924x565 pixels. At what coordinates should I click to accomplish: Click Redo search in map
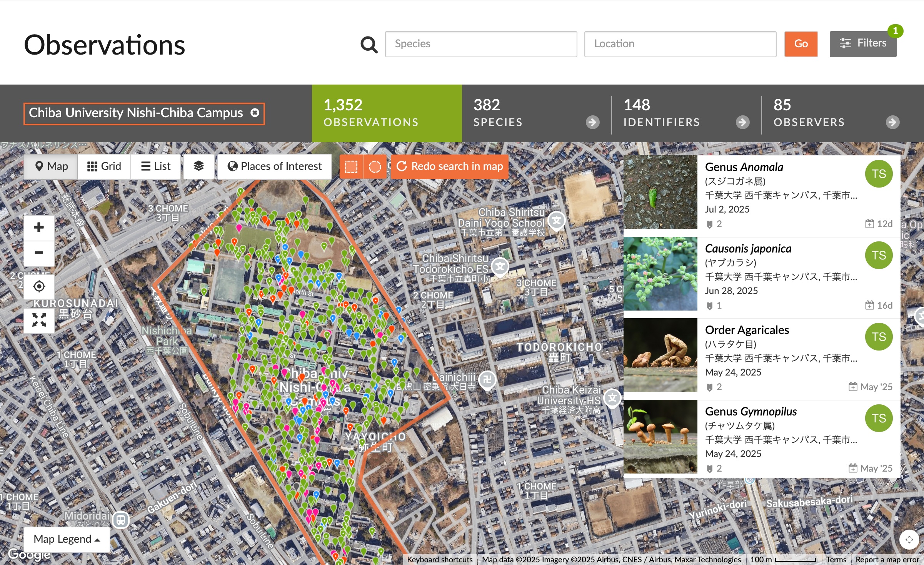tap(449, 166)
